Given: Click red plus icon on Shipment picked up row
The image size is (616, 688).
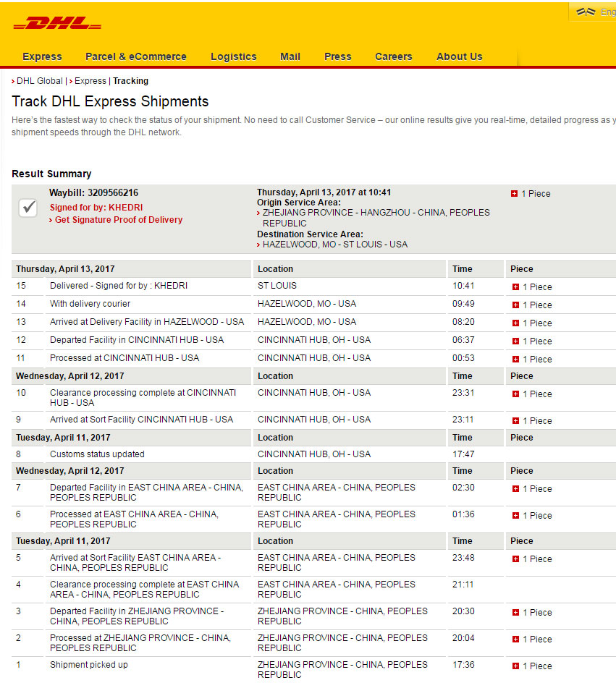Looking at the screenshot, I should [x=515, y=666].
